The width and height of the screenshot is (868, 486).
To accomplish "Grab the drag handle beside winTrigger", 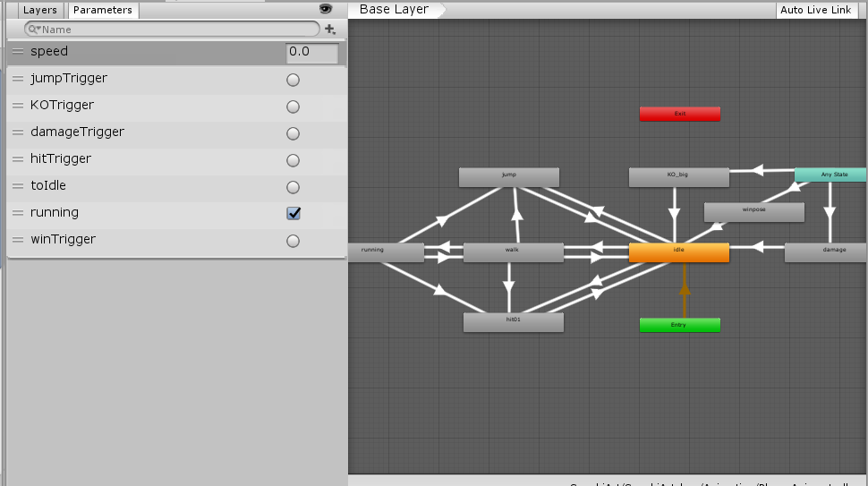I will click(18, 240).
